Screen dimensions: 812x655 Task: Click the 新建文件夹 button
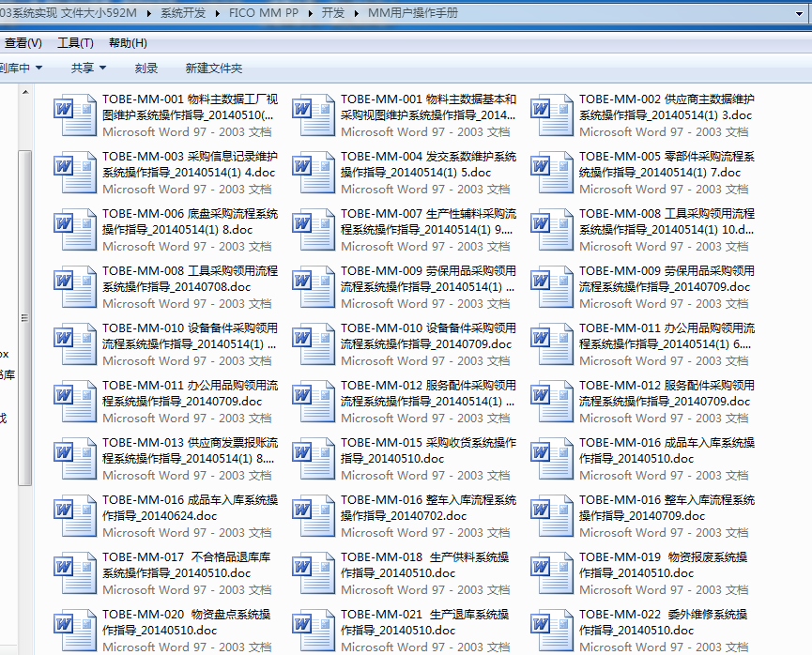[214, 68]
